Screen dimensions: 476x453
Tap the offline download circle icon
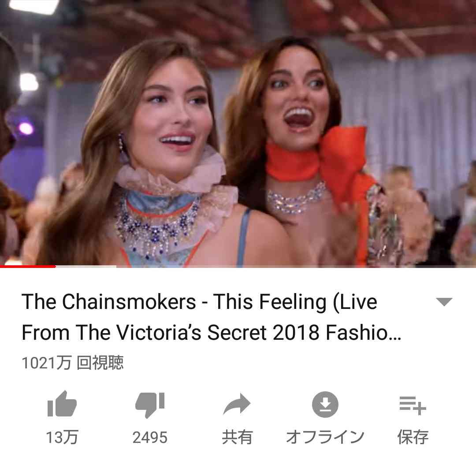(x=325, y=405)
